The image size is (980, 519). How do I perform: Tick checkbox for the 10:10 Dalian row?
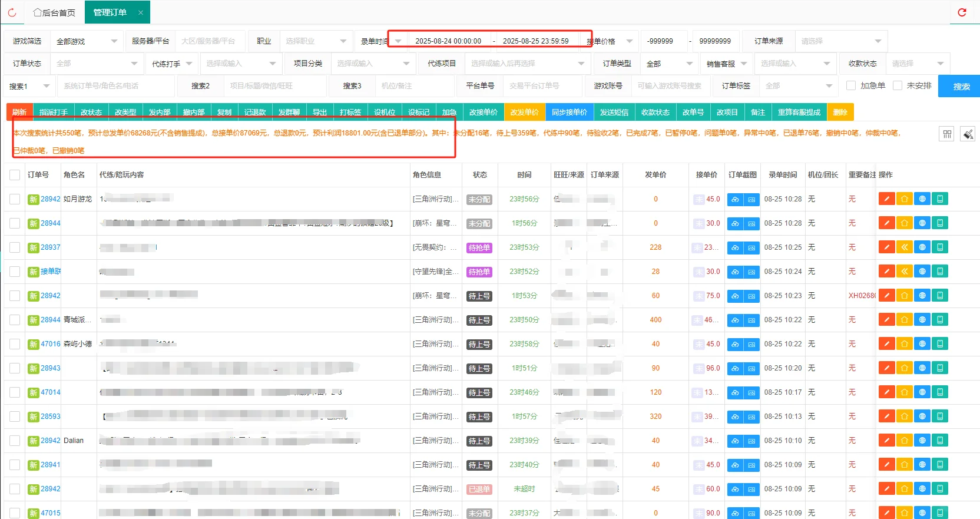(x=15, y=441)
